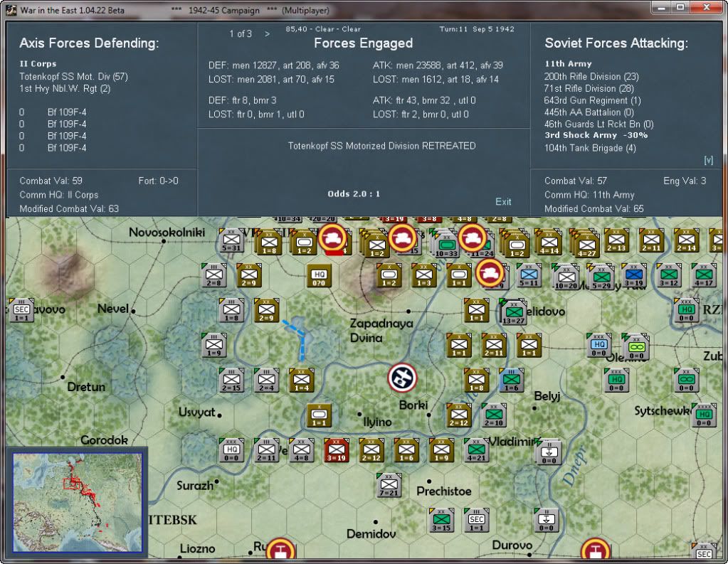
Task: Select the 445th AA Battalion (0) entry
Action: (589, 112)
